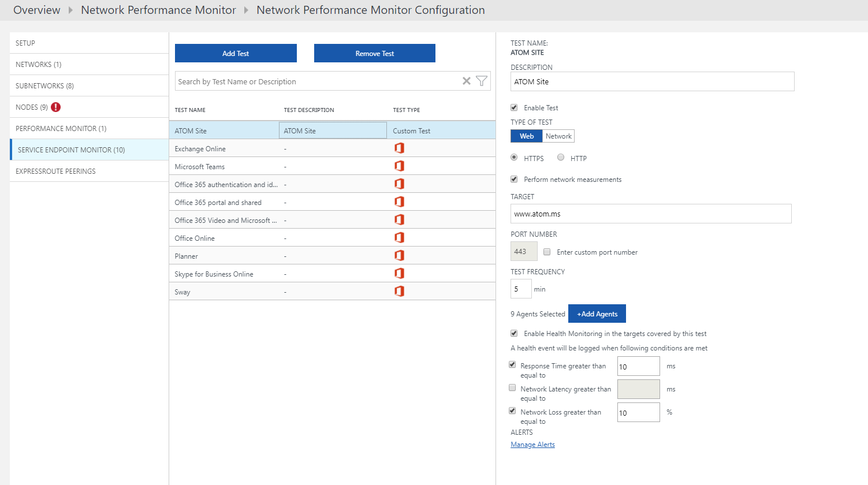Click the Office 365 icon for Microsoft Teams
This screenshot has height=485, width=868.
(399, 166)
